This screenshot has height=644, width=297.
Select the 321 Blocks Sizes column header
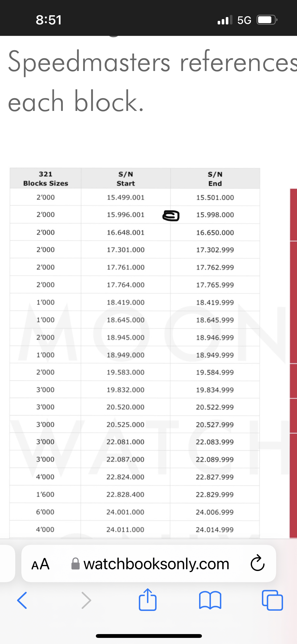coord(46,179)
